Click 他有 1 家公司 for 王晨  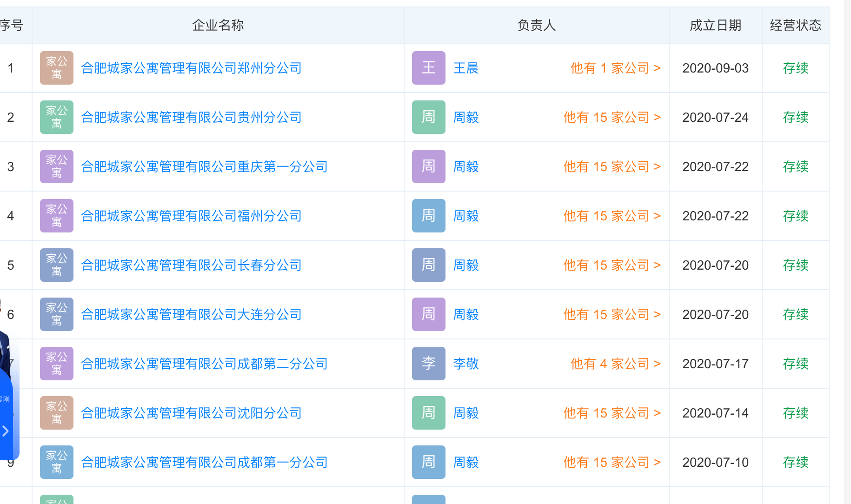(616, 68)
